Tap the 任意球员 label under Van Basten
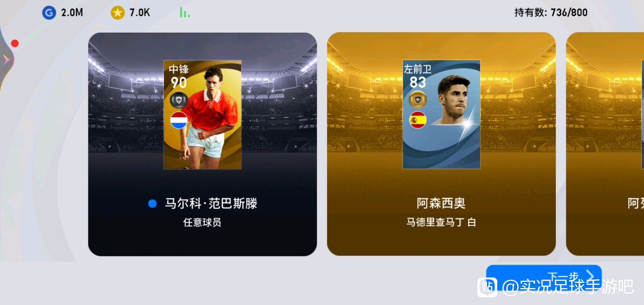Viewport: 644px width, 305px height. pyautogui.click(x=202, y=222)
